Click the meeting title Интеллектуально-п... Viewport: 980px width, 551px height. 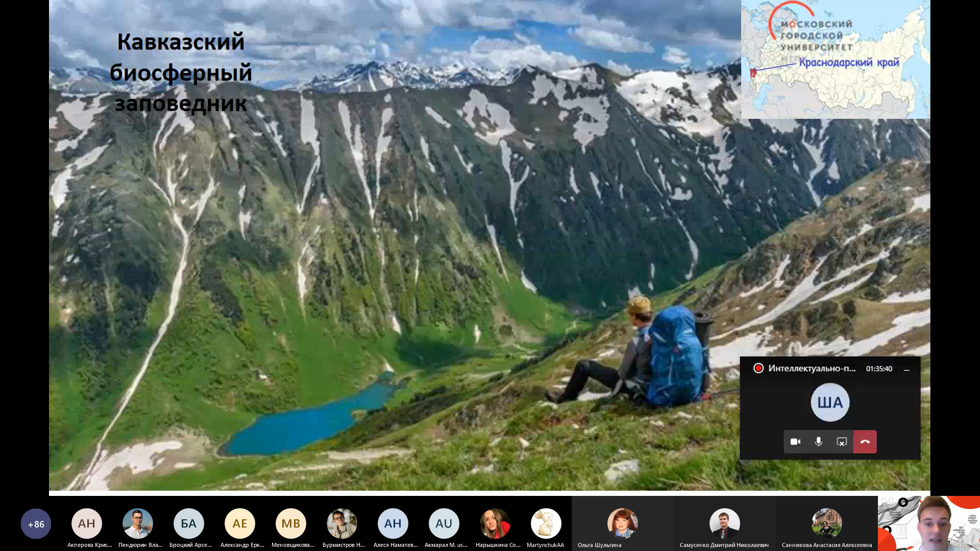click(812, 368)
